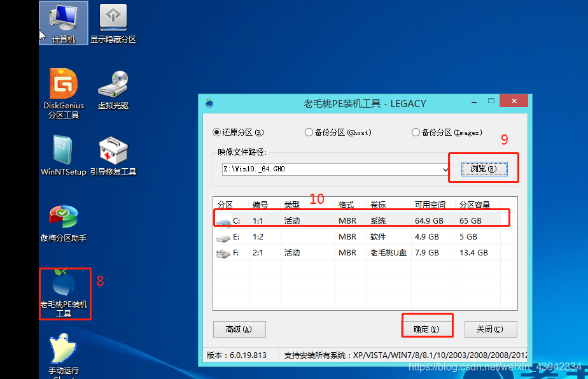588x379 pixels.
Task: Expand the image file path dropdown
Action: click(x=445, y=169)
